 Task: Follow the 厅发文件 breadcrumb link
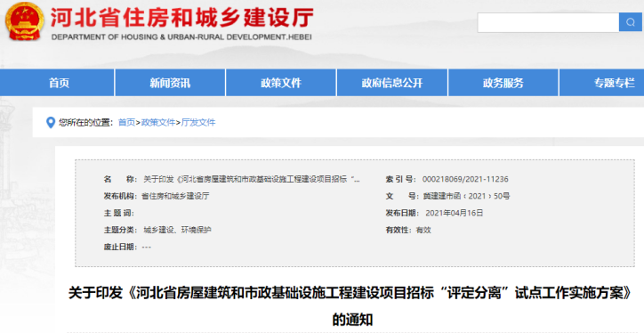[198, 123]
